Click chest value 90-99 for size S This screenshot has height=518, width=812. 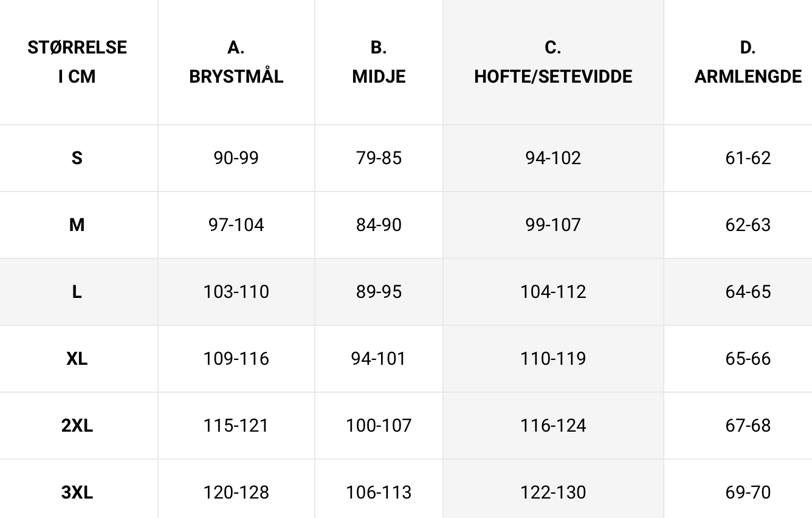pyautogui.click(x=236, y=158)
